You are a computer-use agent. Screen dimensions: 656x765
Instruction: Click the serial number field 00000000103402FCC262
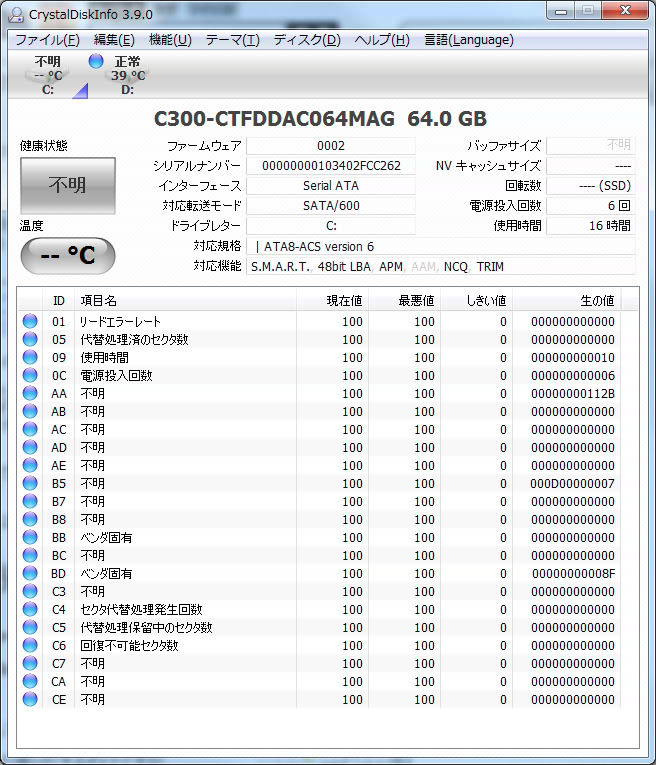click(331, 166)
